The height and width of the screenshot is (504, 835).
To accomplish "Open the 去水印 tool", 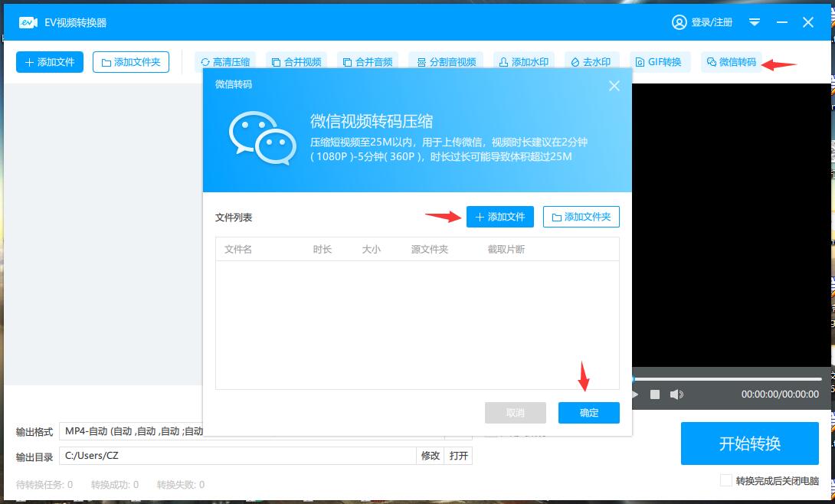I will pyautogui.click(x=591, y=62).
